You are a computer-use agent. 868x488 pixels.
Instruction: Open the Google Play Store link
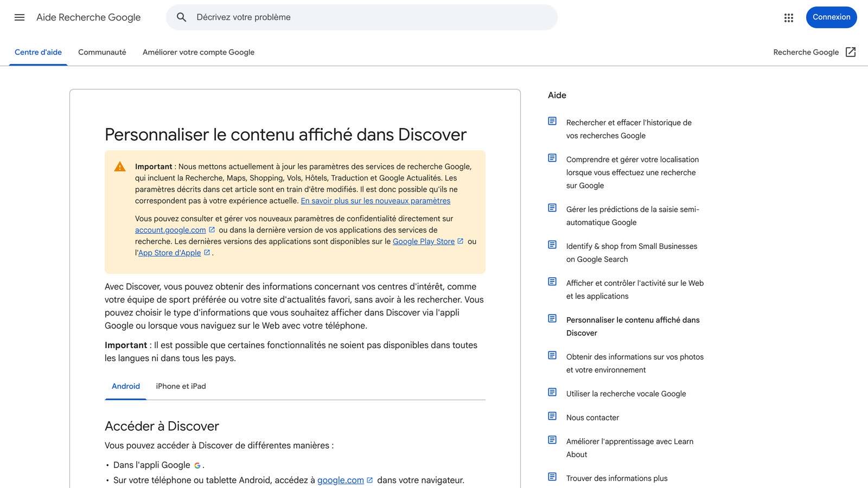click(x=424, y=242)
